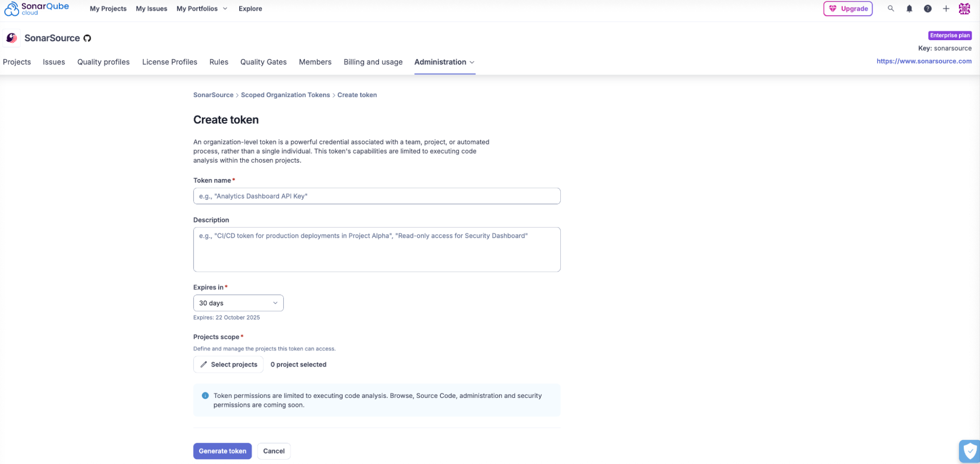Click the shield badge in the corner
Screen dimensions: 980x464
969,451
